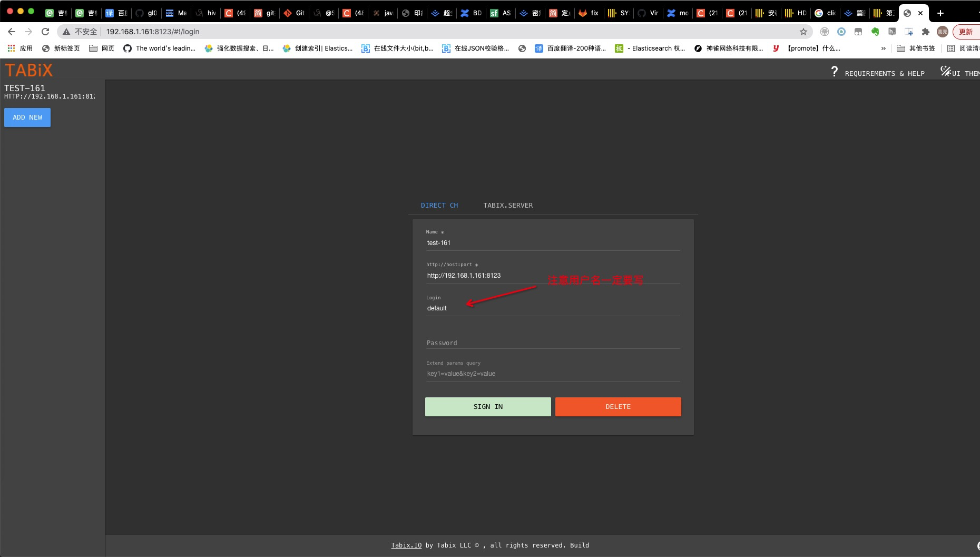
Task: Select the DIRECT CH tab
Action: click(x=439, y=205)
